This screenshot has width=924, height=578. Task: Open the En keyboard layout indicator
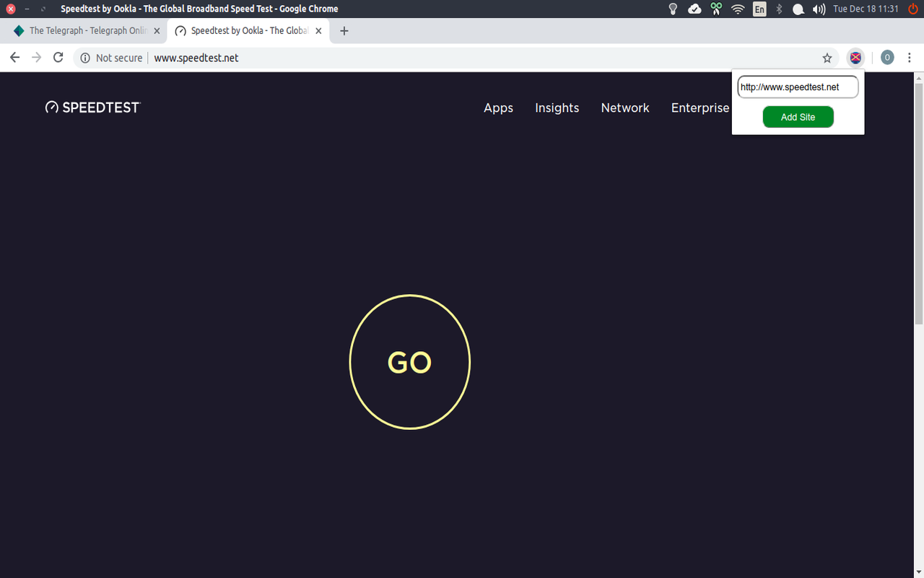coord(759,9)
